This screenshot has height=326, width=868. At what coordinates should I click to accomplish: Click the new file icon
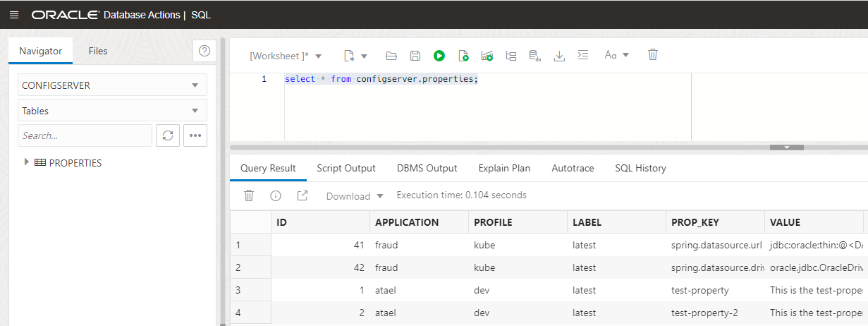coord(349,55)
